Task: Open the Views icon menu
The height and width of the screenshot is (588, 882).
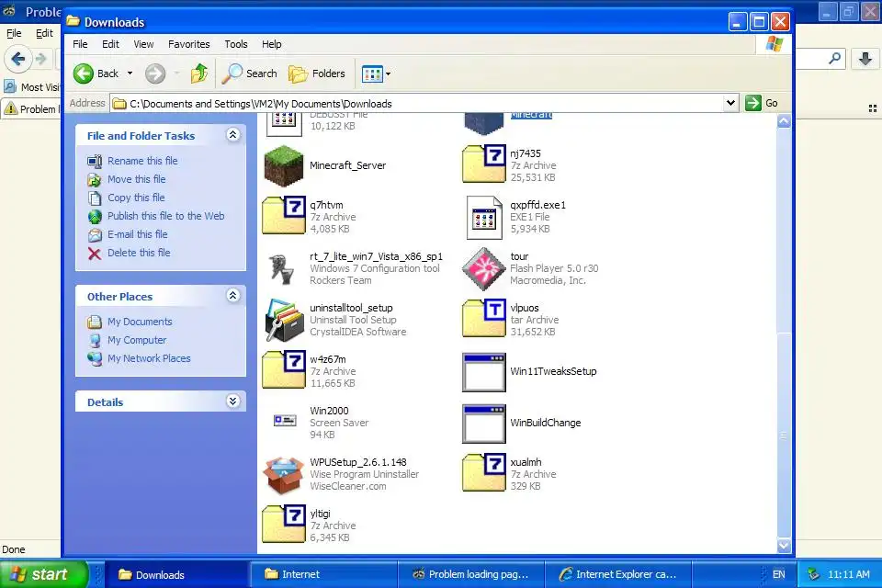Action: [x=376, y=73]
